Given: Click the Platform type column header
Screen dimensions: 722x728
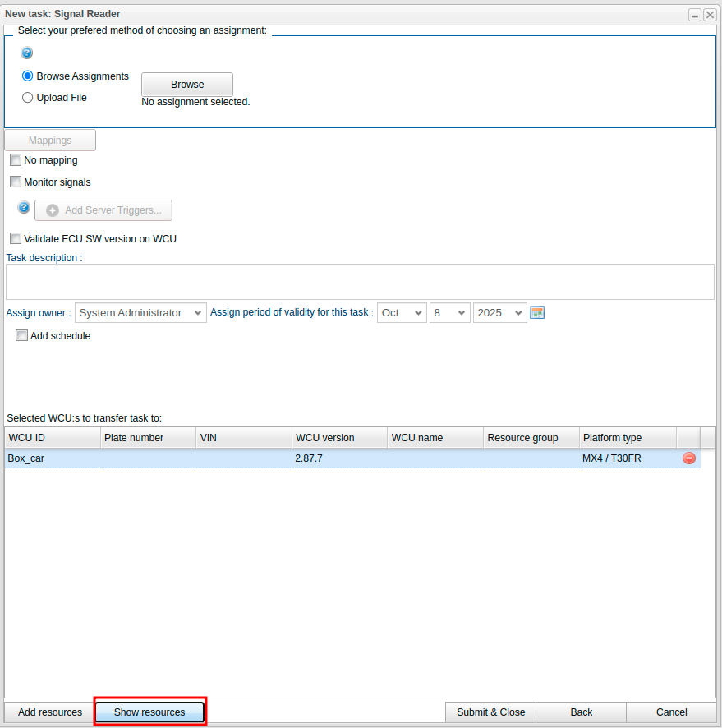Looking at the screenshot, I should point(627,438).
